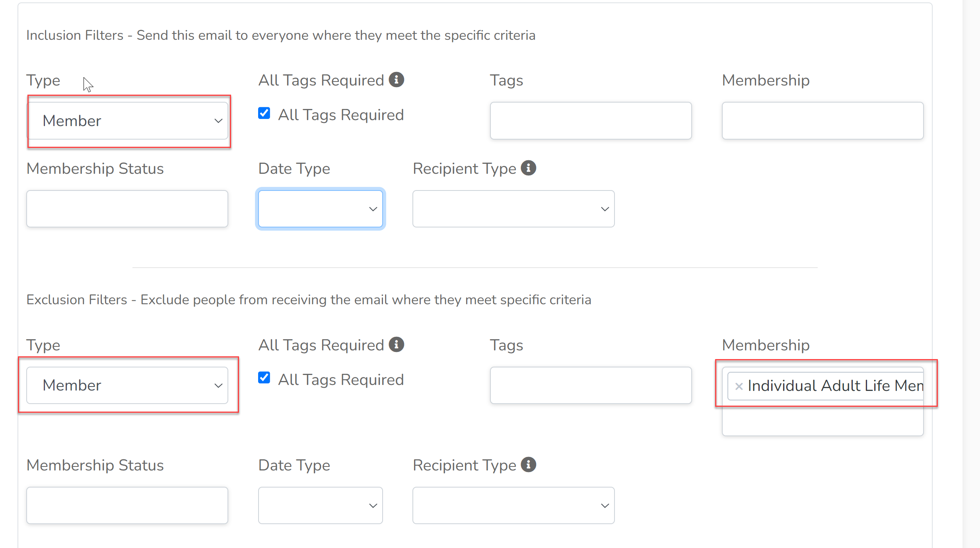Click the Inclusion Filters description text
Screen dimensions: 980x548
pyautogui.click(x=281, y=35)
